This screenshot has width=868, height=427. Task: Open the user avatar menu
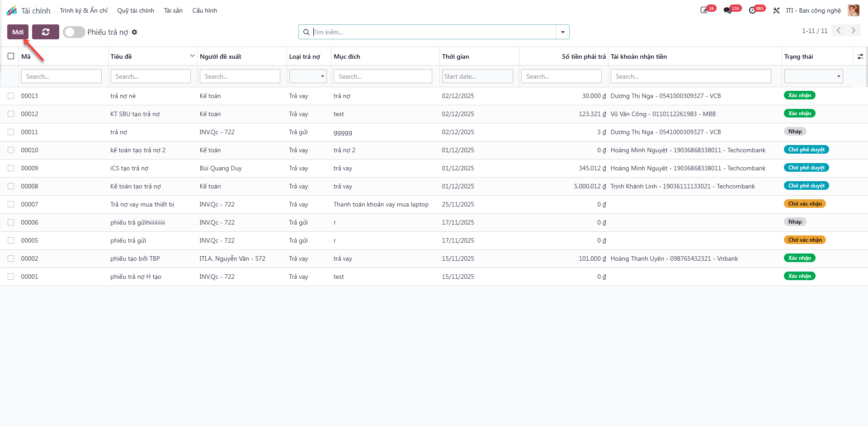854,10
